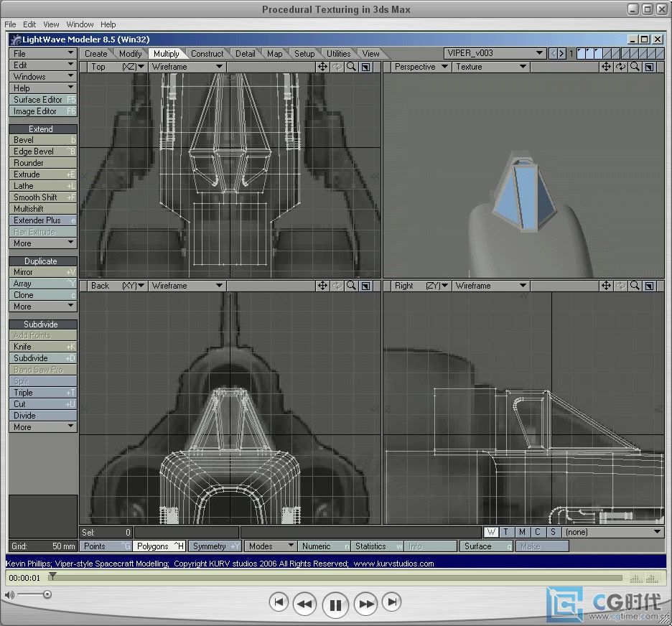Image resolution: width=672 pixels, height=626 pixels.
Task: Open Back viewport Wireframe display dropdown
Action: point(187,286)
